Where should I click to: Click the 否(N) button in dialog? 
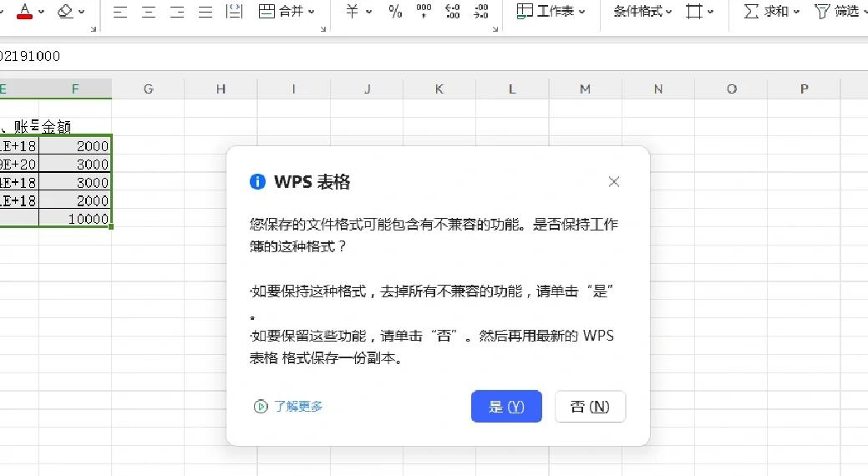pos(590,407)
